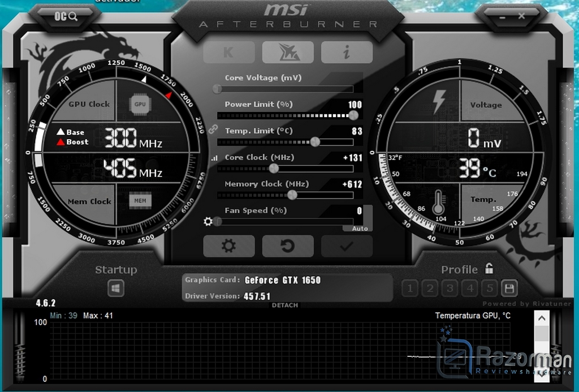Click the GeForce GTX 1650 card name

pos(283,280)
